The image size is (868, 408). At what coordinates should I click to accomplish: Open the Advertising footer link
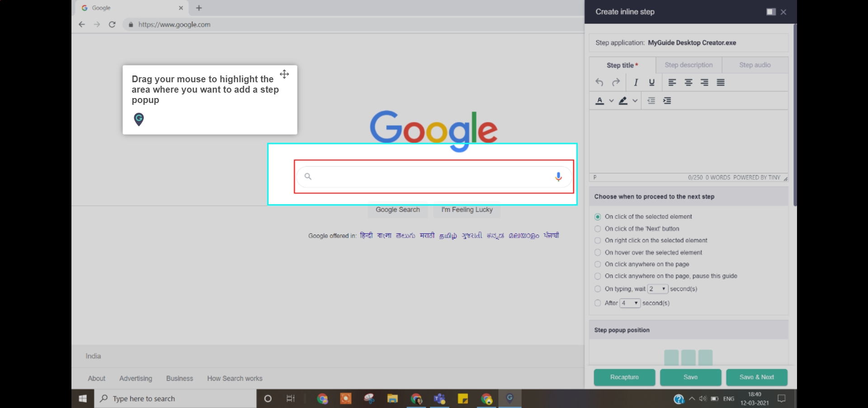click(136, 379)
